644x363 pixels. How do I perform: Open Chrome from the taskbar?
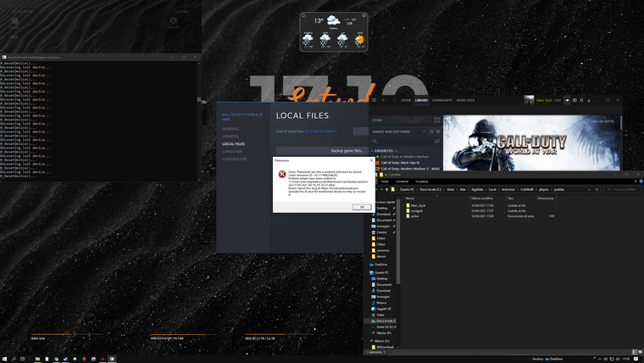(x=56, y=359)
